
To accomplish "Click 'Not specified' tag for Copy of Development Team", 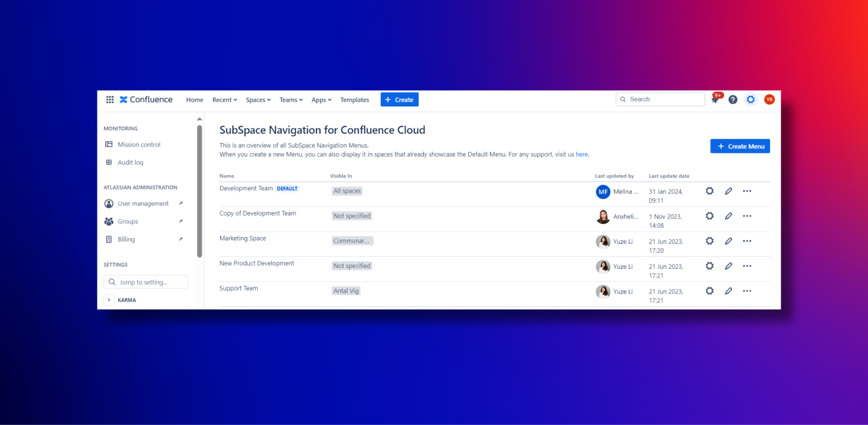I will pos(352,216).
